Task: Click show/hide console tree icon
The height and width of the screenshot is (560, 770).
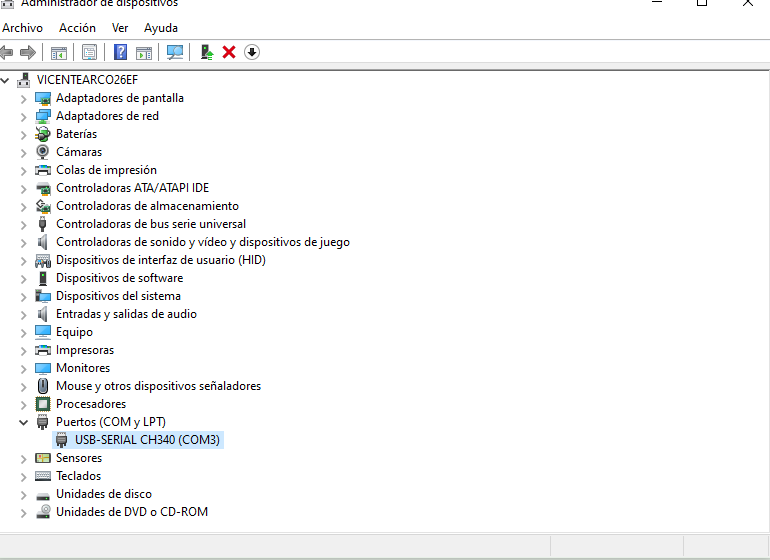Action: (59, 52)
